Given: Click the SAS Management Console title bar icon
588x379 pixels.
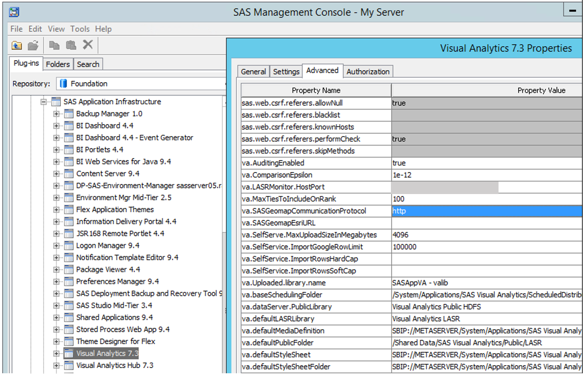Looking at the screenshot, I should 14,12.
